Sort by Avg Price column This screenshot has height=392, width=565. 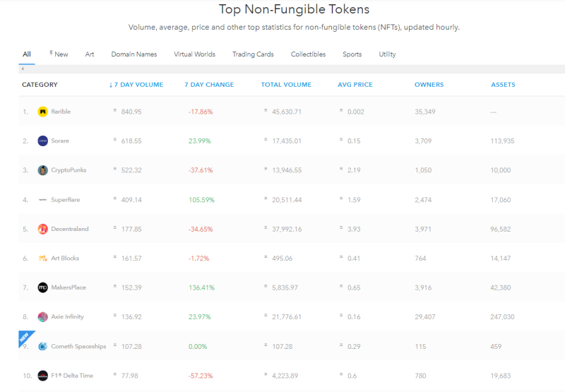pos(355,85)
